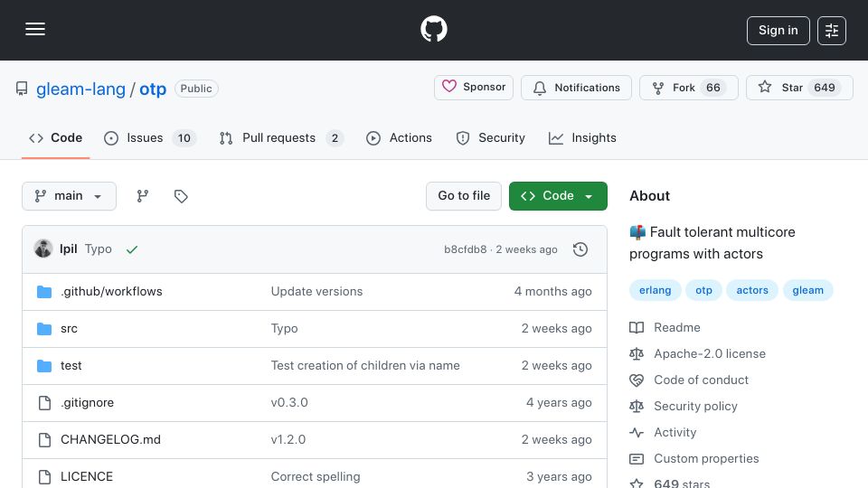The image size is (868, 488).
Task: Select the otp topic tag
Action: coord(703,290)
